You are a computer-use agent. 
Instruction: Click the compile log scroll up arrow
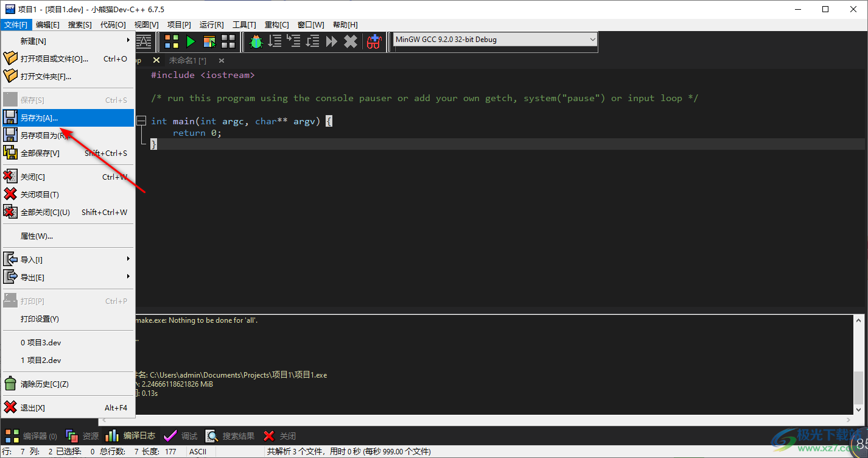coord(859,320)
